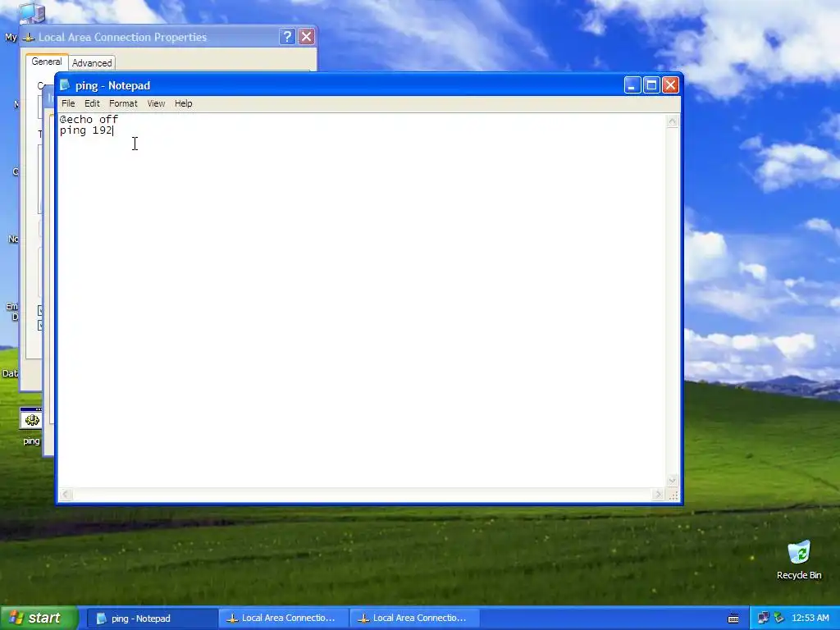Click the Connection Properties title bar network icon
This screenshot has width=840, height=630.
click(x=30, y=37)
